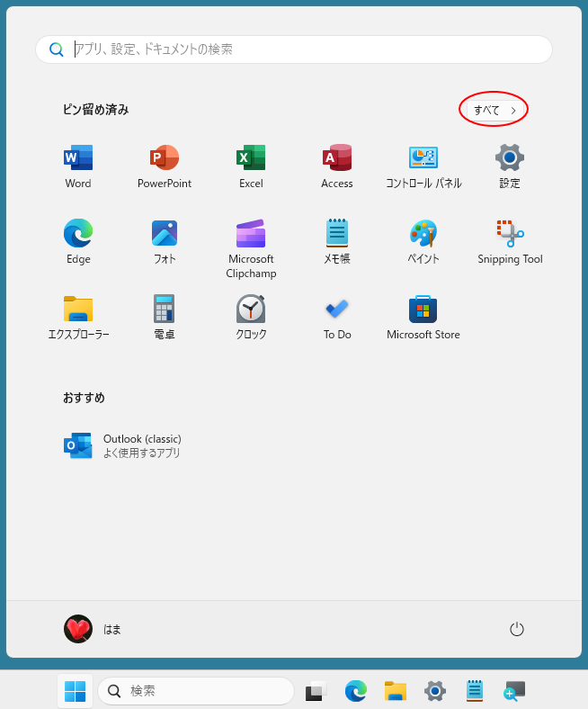Open the magnifier monitor taskbar icon
588x709 pixels.
[514, 691]
